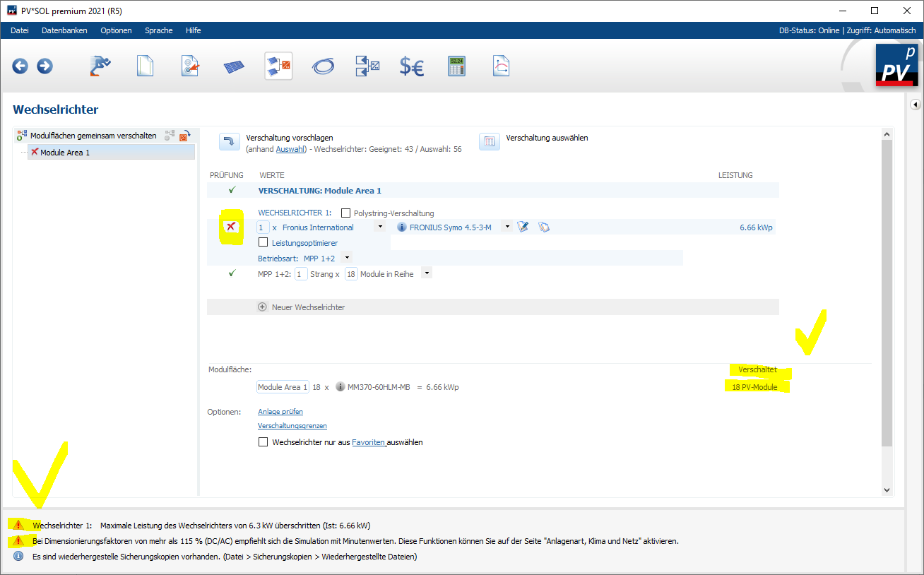Open the Betriebsart MPP 1+2 dropdown

coord(346,258)
